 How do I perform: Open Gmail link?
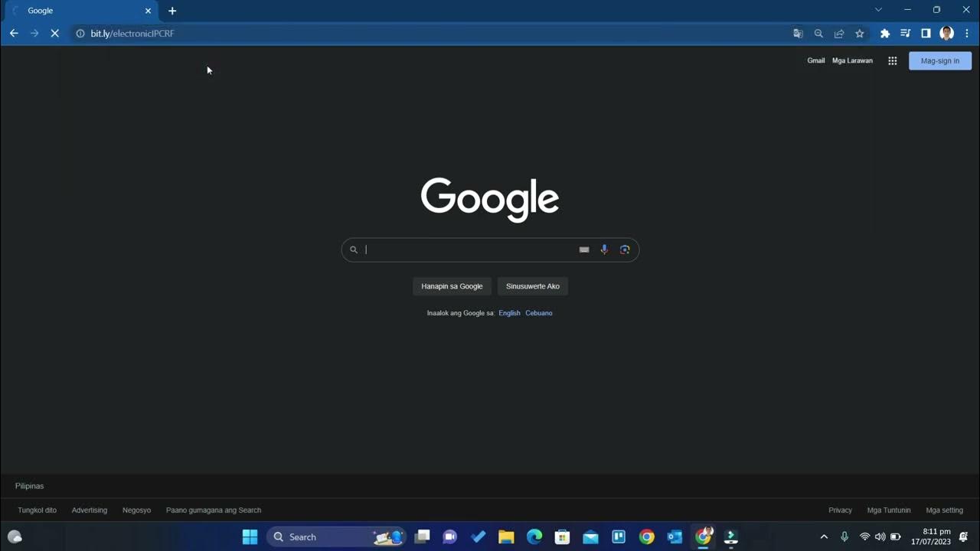pos(816,60)
